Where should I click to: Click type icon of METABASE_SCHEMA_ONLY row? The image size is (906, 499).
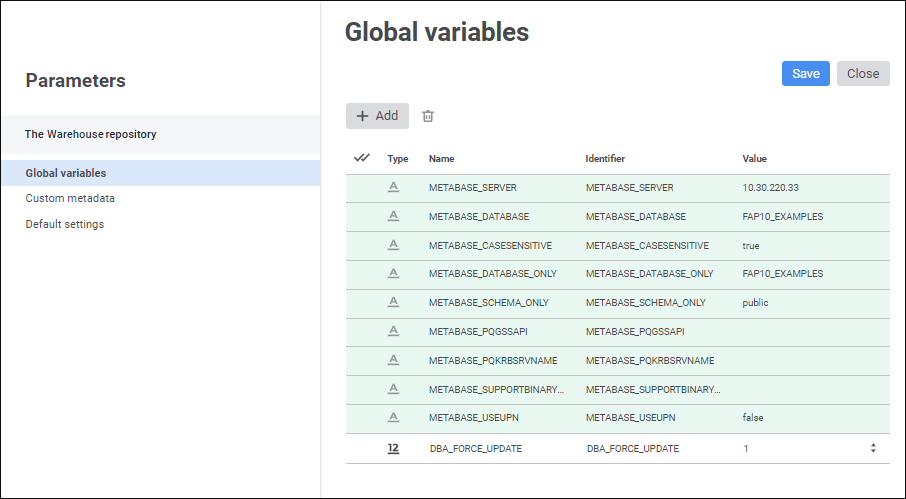click(393, 302)
